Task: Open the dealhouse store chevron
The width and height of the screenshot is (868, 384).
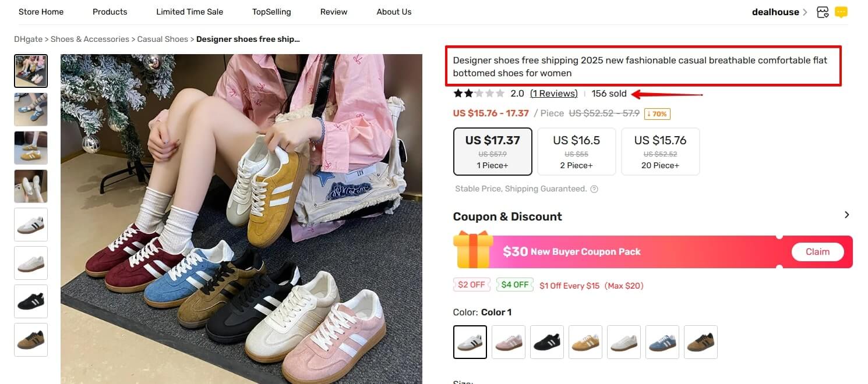Action: coord(806,12)
